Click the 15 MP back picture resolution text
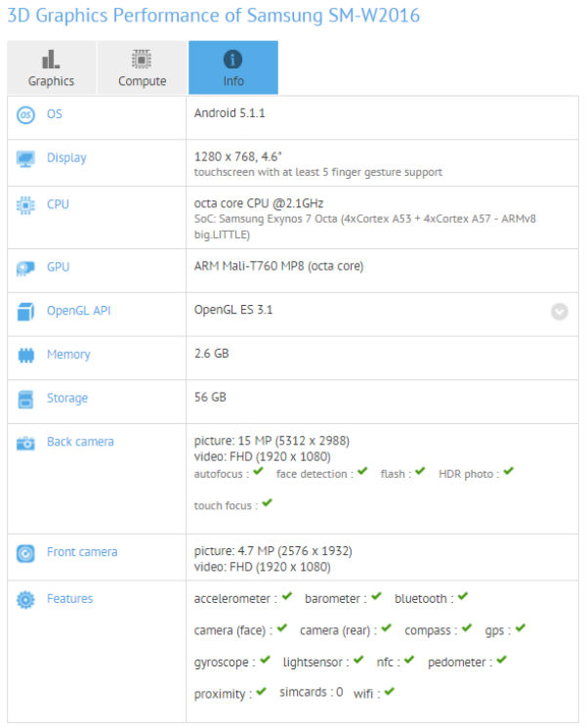Viewport: 586px width, 728px height. point(272,441)
